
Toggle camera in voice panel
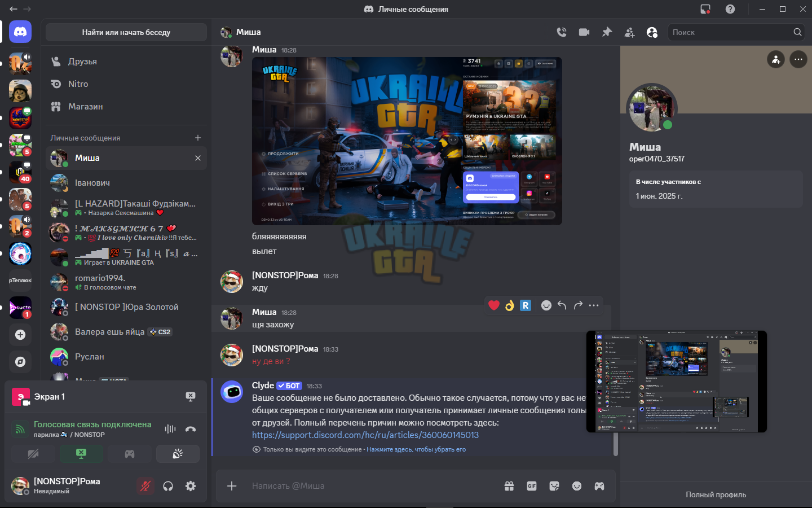click(33, 454)
